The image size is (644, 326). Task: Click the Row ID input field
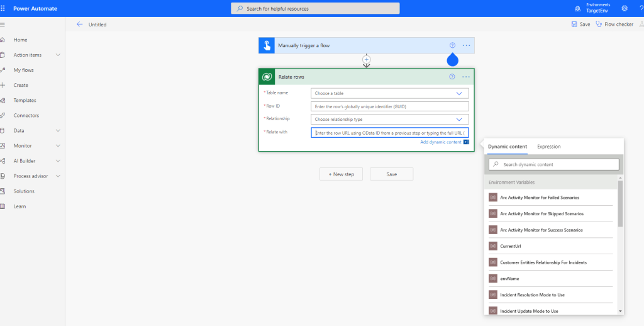[x=389, y=106]
